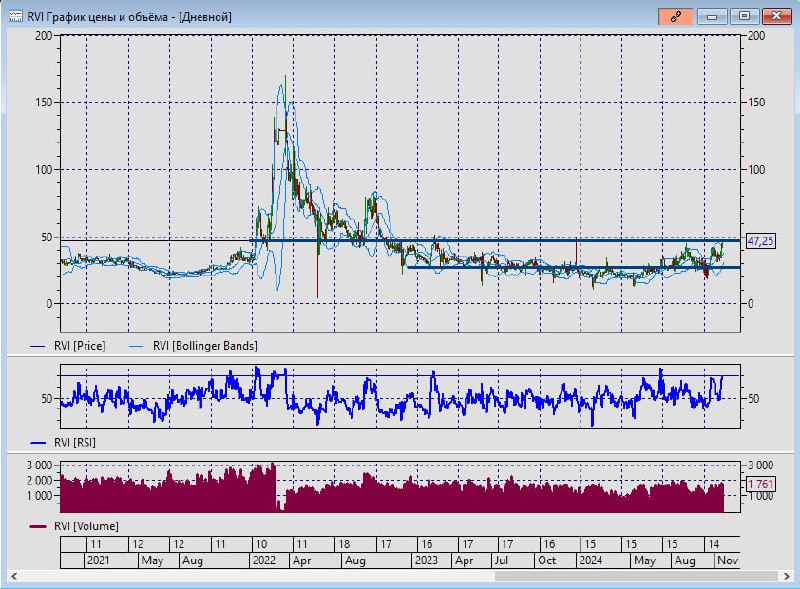Select the RVI [Bollinger Bands] legend entry
This screenshot has height=589, width=800.
coord(193,346)
